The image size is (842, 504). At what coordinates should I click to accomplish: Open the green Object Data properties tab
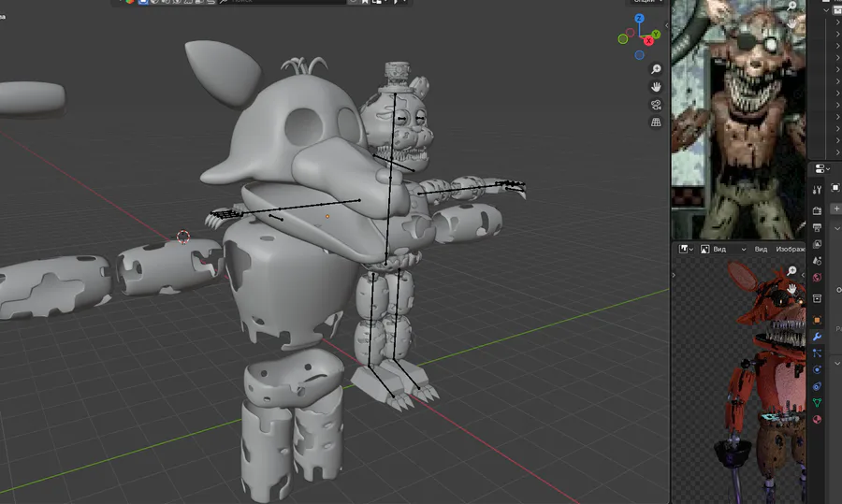click(x=817, y=403)
